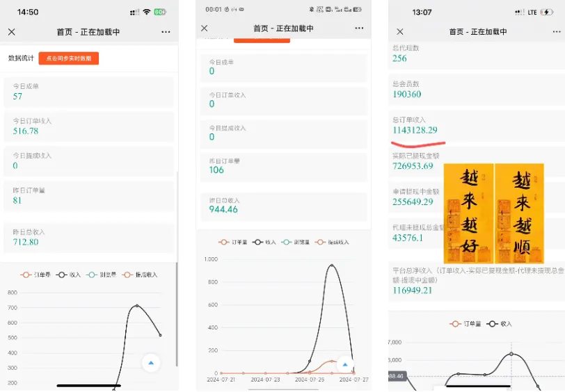
Task: Tap the 总订单收入 value 1143128.29
Action: [x=415, y=131]
